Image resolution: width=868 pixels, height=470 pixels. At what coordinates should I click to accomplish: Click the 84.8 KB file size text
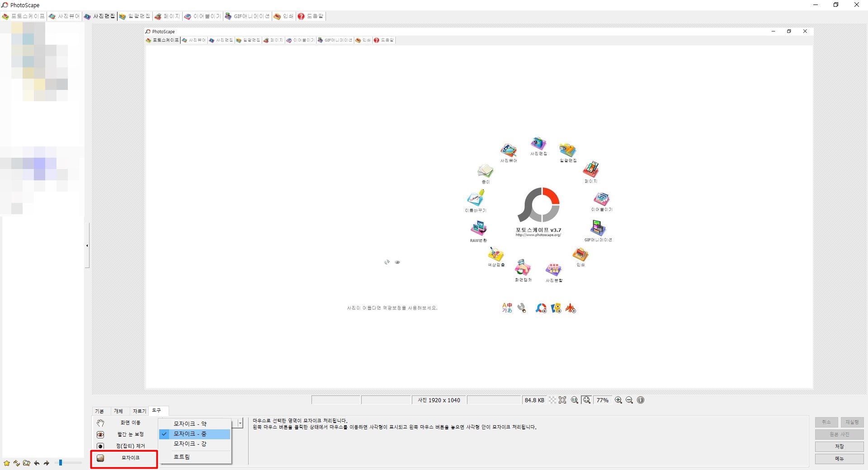(534, 400)
